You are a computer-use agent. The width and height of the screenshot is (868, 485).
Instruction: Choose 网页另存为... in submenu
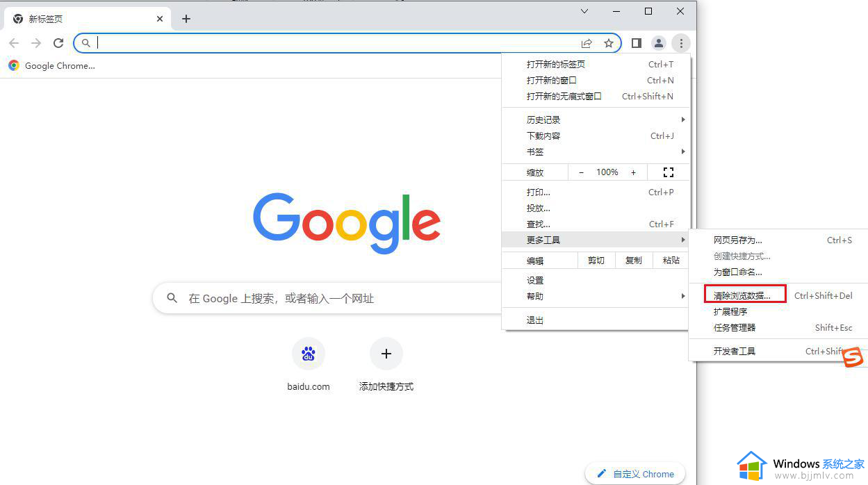(x=778, y=240)
